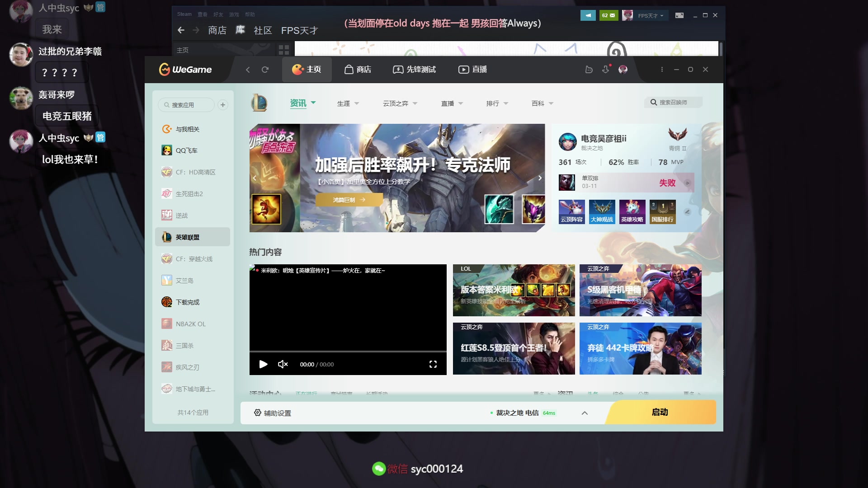Select QQ飞车 in the game list
Screen dimensions: 868x488
pyautogui.click(x=193, y=150)
